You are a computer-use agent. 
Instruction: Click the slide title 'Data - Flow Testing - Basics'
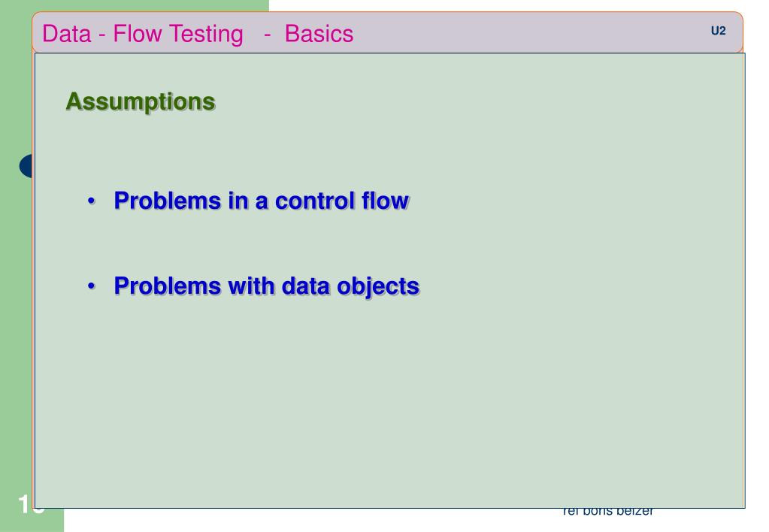tap(198, 34)
